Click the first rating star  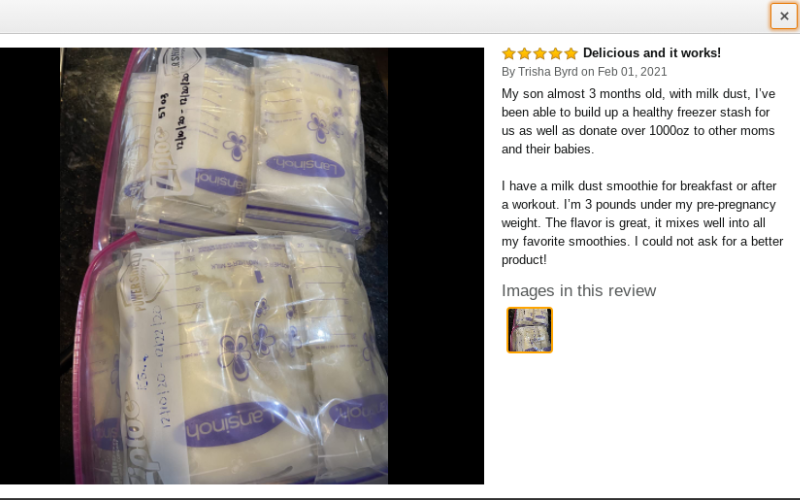(x=509, y=53)
